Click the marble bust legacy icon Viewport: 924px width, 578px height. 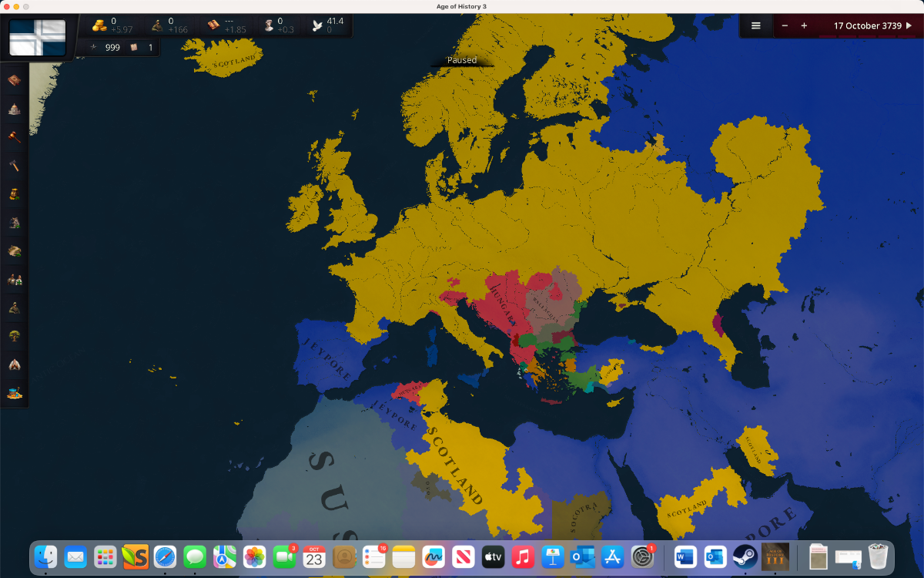pos(268,25)
